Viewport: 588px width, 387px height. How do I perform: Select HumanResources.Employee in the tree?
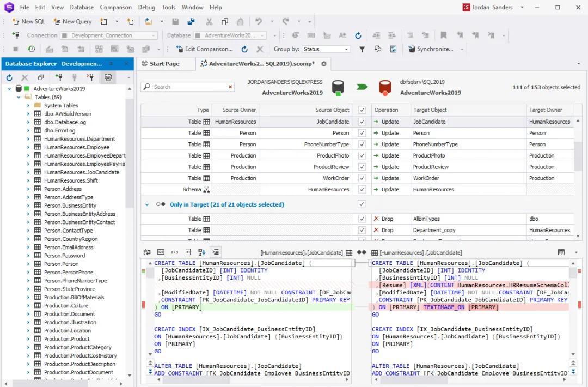point(77,147)
